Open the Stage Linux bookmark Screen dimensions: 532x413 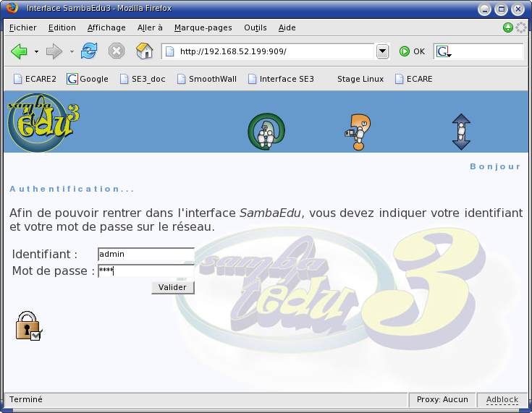click(x=360, y=79)
